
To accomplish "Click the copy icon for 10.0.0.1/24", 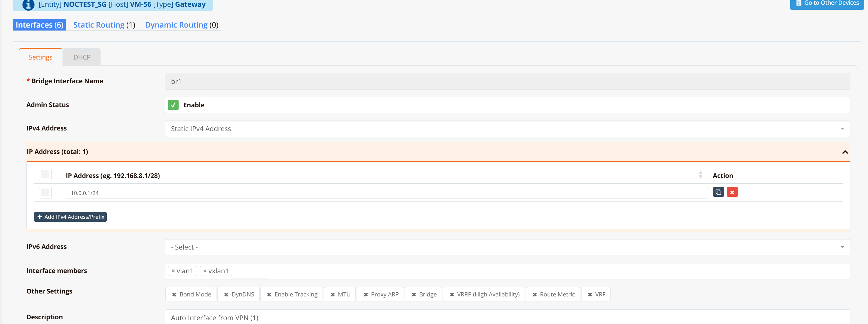I will tap(718, 192).
